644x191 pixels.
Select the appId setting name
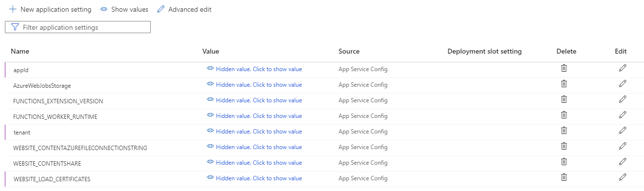point(21,70)
